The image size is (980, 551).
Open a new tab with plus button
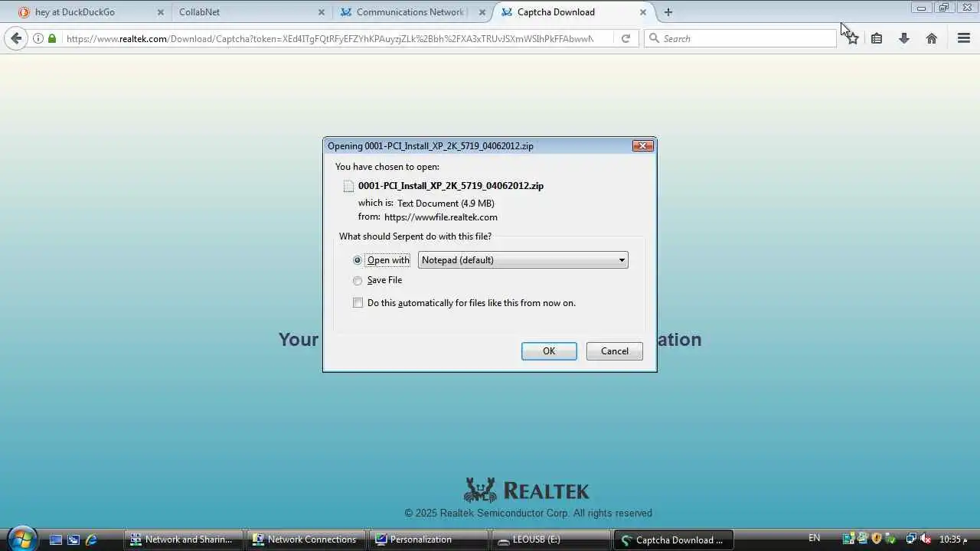668,12
